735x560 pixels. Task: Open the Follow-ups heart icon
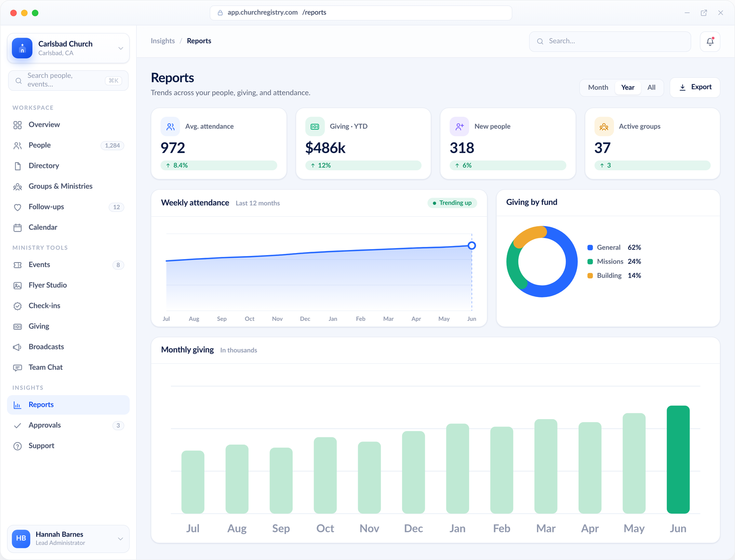pyautogui.click(x=17, y=207)
